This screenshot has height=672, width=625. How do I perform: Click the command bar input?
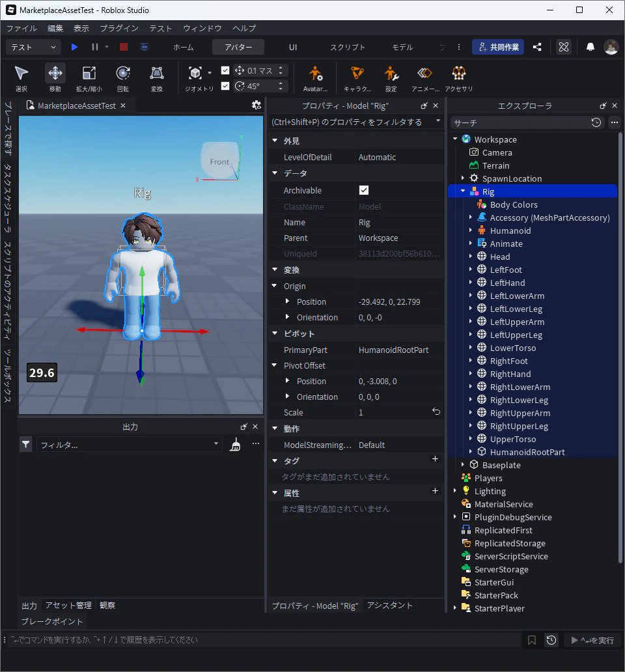pyautogui.click(x=264, y=640)
